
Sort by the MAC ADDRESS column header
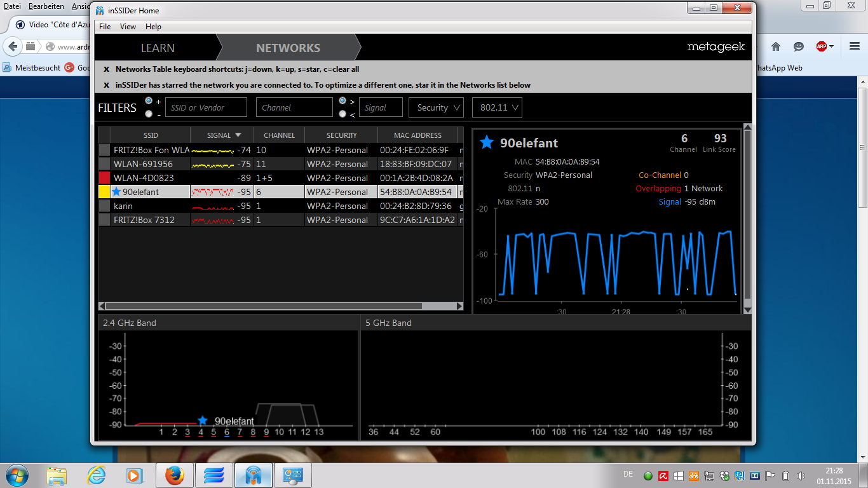[417, 135]
